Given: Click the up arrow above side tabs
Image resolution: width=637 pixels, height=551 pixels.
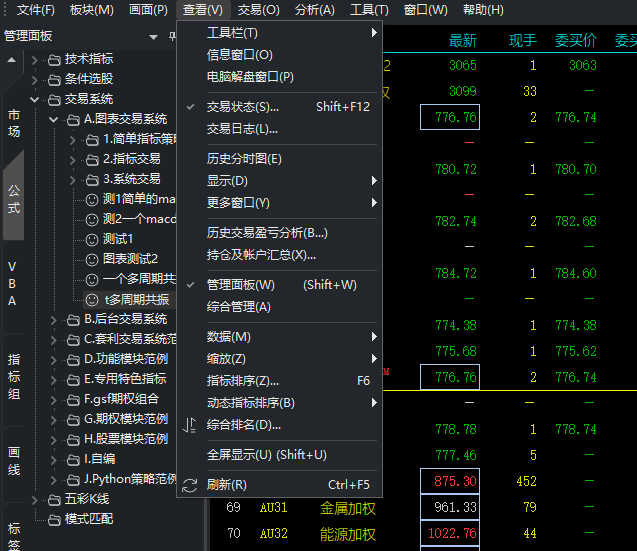Looking at the screenshot, I should pyautogui.click(x=12, y=61).
